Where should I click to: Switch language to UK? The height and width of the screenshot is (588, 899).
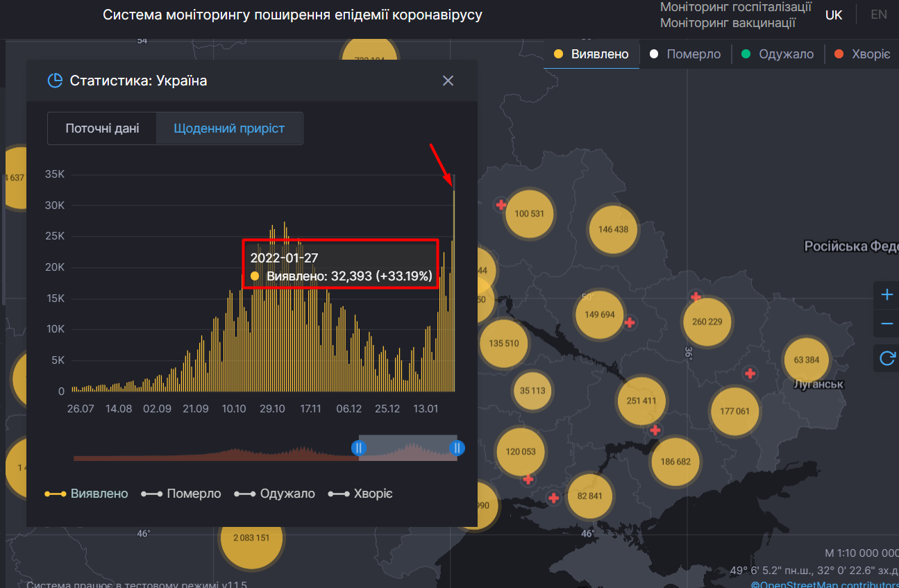[x=834, y=15]
